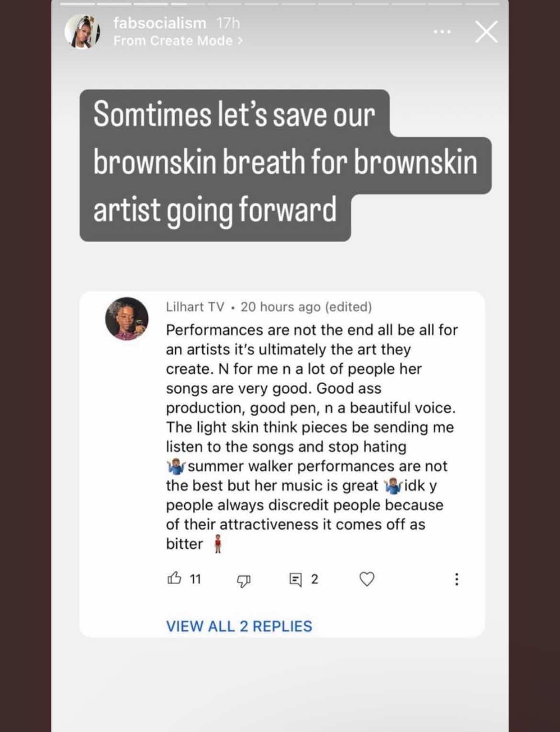The image size is (560, 732).
Task: Open the fabsocialism username profile
Action: tap(159, 23)
